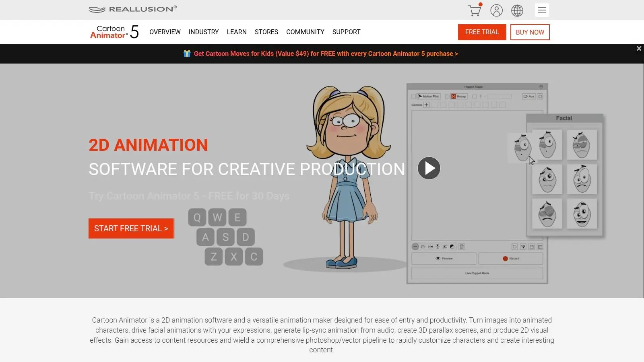Enable the Mocap checkbox
The image size is (644, 362).
[447, 96]
